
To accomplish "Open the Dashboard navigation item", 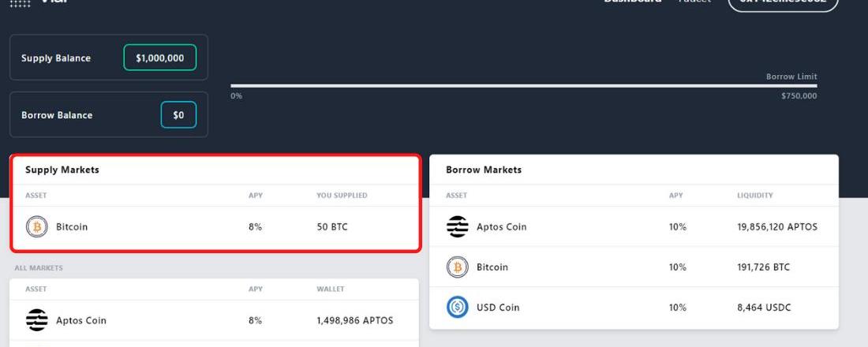I will (632, 2).
